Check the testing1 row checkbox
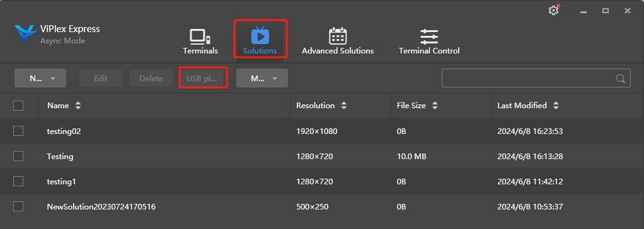644x229 pixels. click(18, 181)
